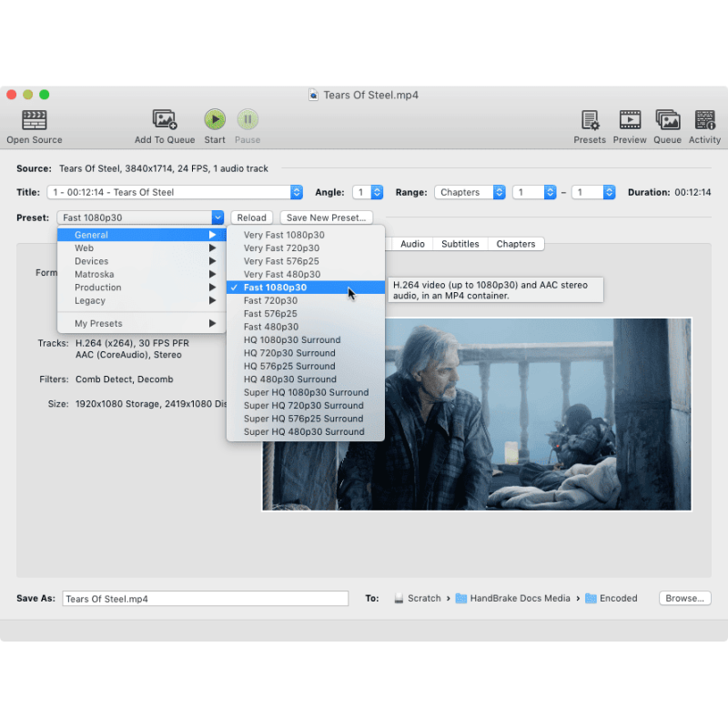728x728 pixels.
Task: Click the Angle stepper control
Action: tap(377, 192)
